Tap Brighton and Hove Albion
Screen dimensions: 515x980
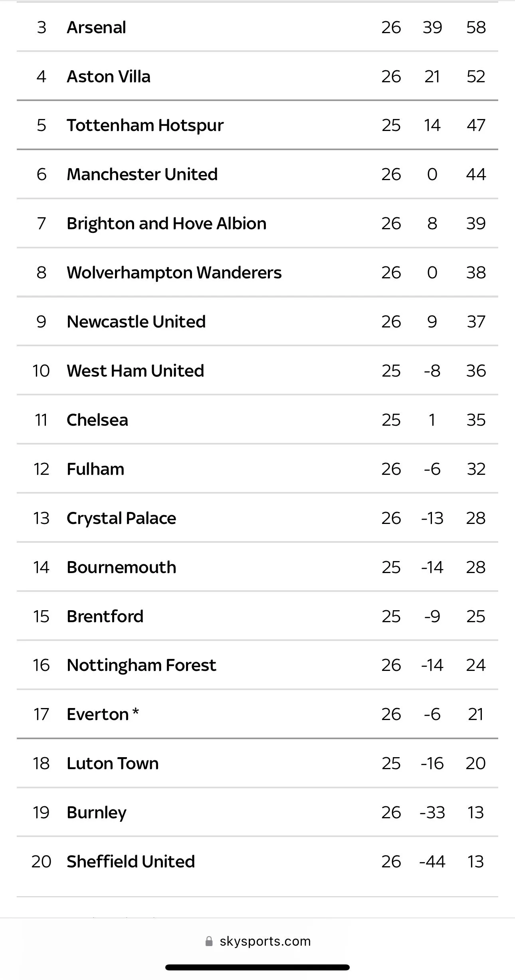click(x=166, y=223)
